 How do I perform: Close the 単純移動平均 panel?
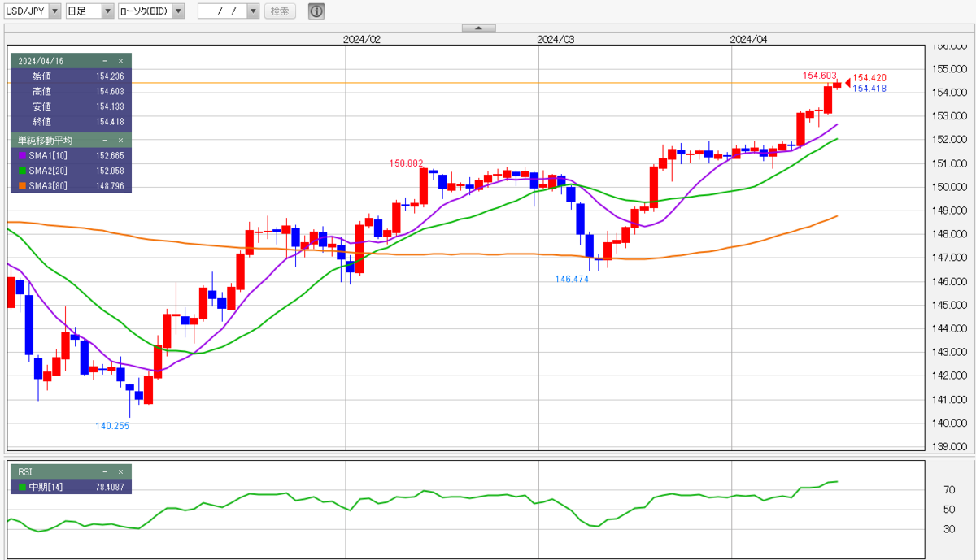(121, 141)
